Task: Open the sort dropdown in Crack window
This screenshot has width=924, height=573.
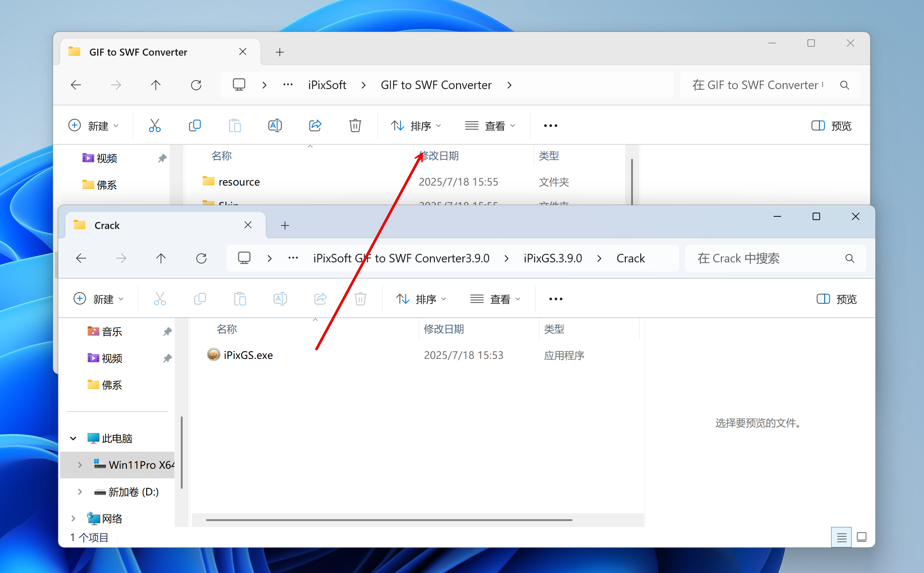Action: tap(421, 299)
